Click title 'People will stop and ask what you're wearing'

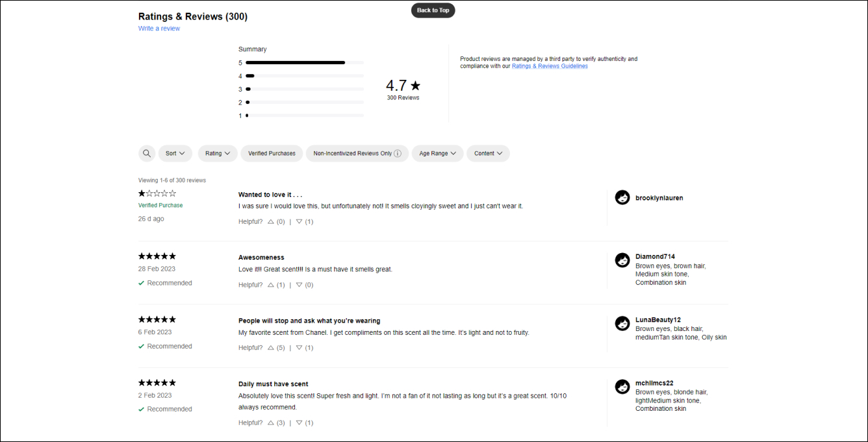tap(309, 321)
